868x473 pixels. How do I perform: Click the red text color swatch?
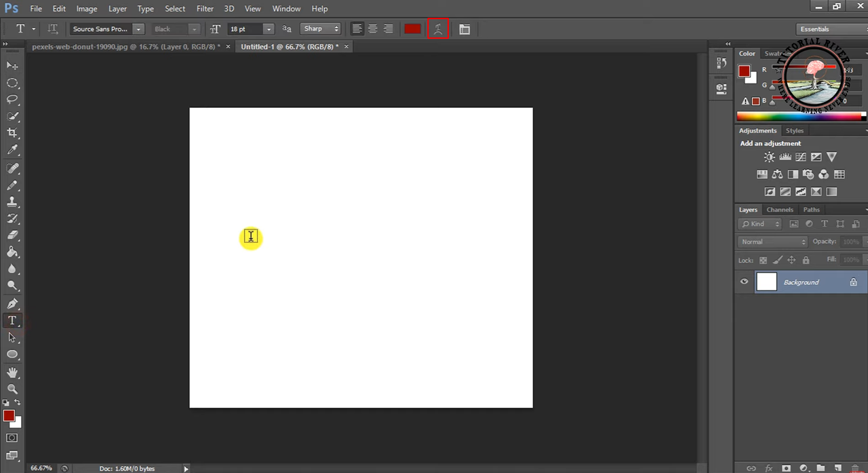coord(412,29)
